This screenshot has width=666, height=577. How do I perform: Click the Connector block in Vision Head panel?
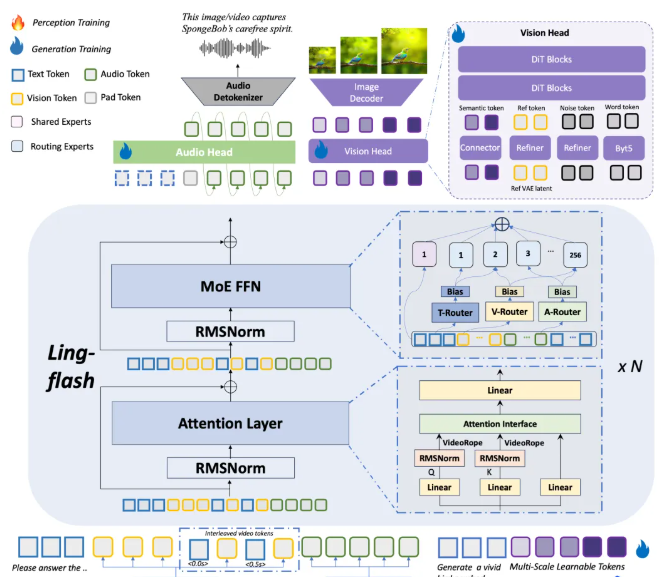coord(480,148)
